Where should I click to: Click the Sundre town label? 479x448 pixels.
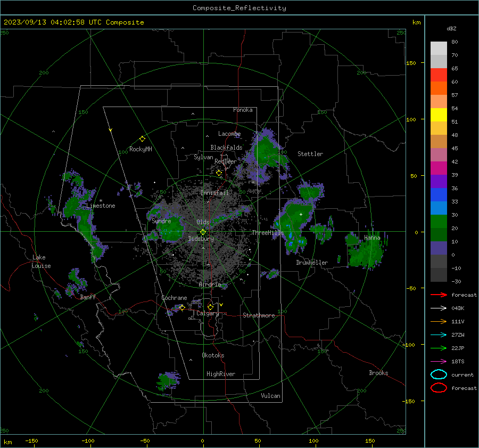161,221
